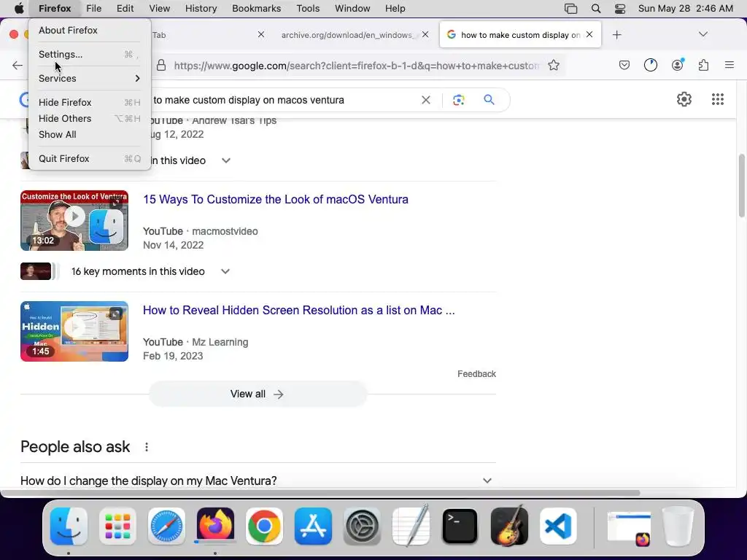
Task: Click the Firefox account avatar icon
Action: click(678, 65)
